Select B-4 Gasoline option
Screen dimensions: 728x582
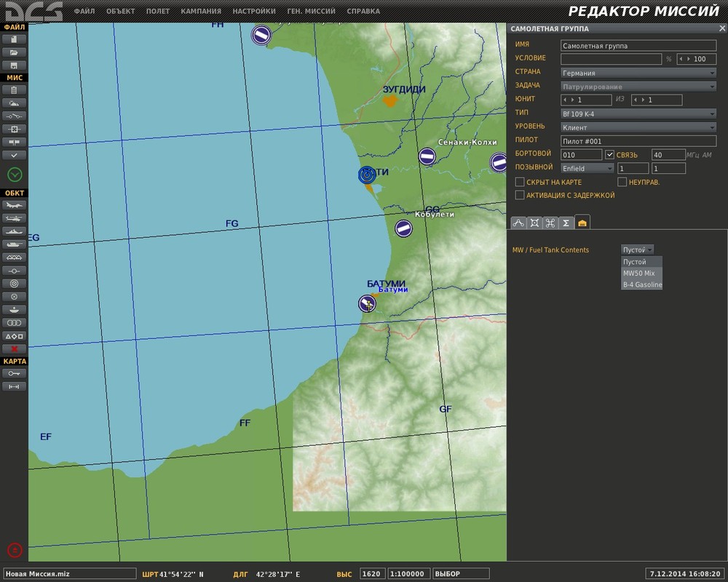pyautogui.click(x=642, y=285)
